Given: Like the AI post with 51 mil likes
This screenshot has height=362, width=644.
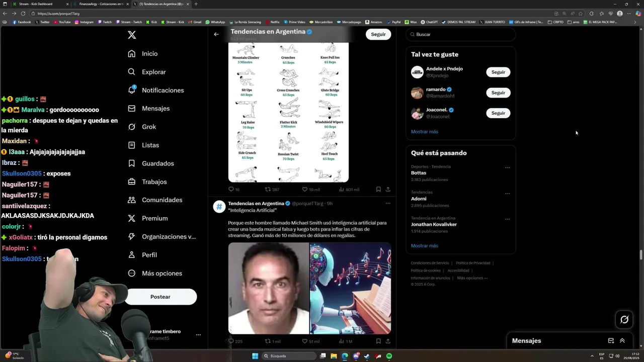Looking at the screenshot, I should [x=310, y=341].
